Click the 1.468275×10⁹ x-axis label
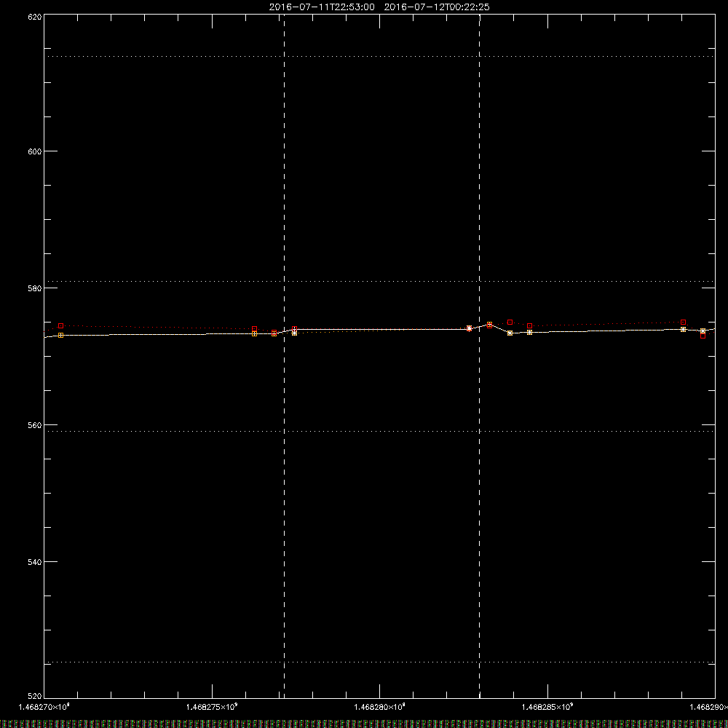This screenshot has height=728, width=728. [x=212, y=707]
